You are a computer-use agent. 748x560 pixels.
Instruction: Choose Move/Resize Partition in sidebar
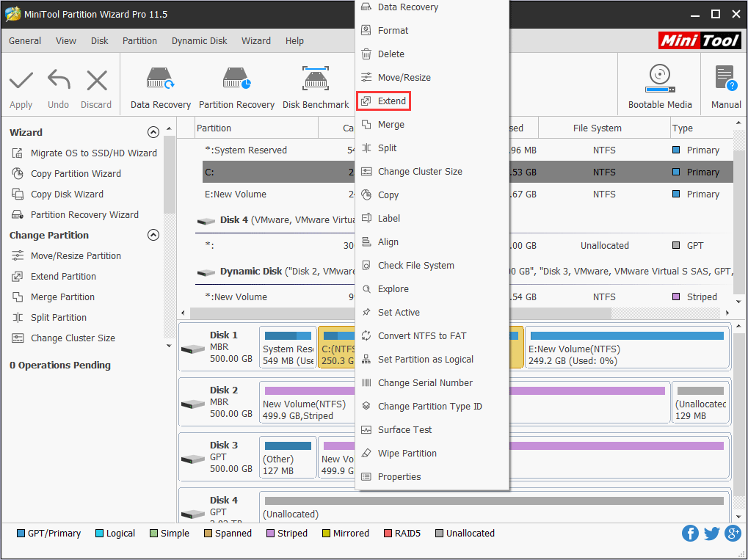click(66, 255)
